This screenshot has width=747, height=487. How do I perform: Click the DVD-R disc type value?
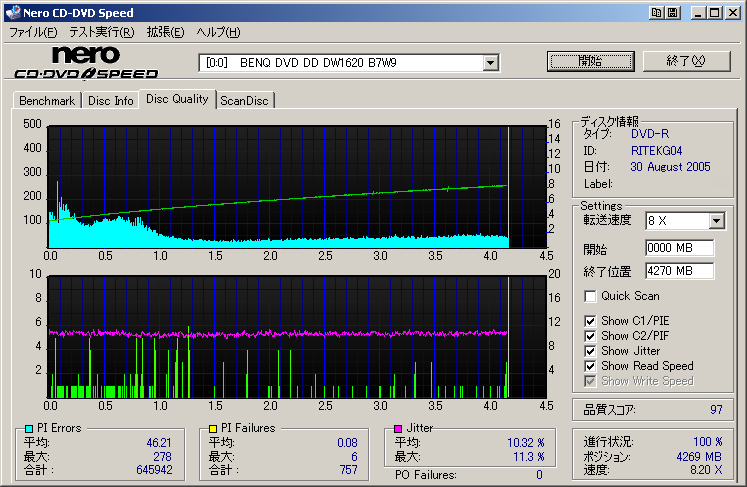[650, 134]
